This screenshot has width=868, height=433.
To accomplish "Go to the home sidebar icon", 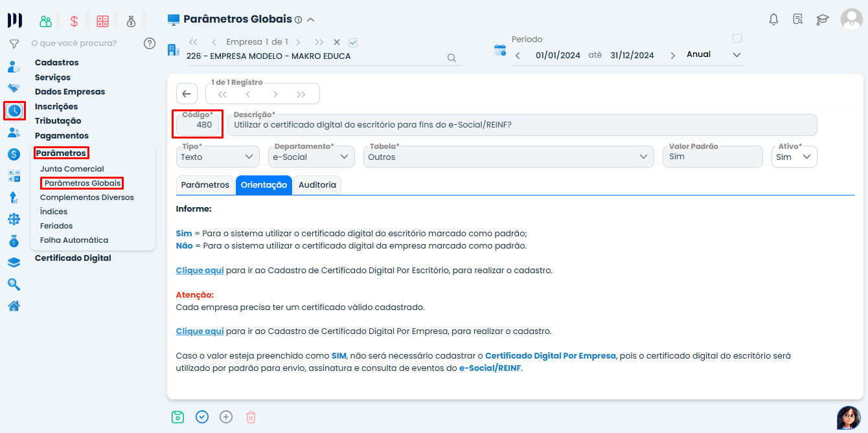I will point(14,306).
